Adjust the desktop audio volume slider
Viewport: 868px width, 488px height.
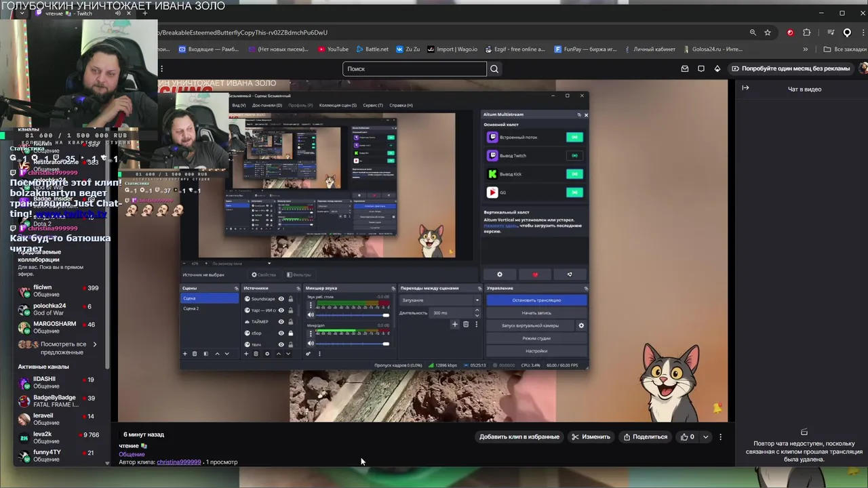[x=352, y=315]
